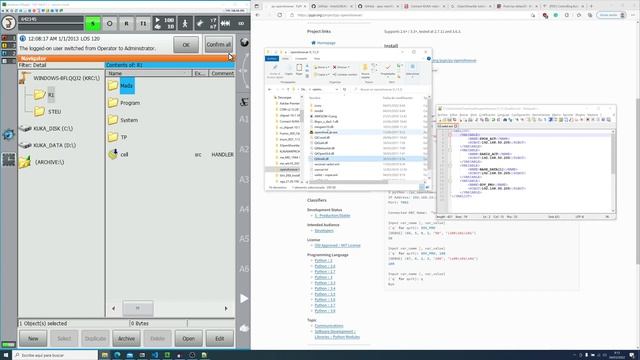The width and height of the screenshot is (640, 360).
Task: Click OK on the user-switch message
Action: 186,44
